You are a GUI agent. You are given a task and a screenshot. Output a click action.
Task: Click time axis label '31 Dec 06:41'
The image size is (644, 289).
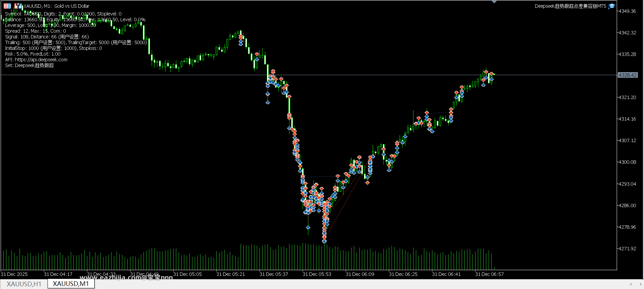tap(446, 274)
